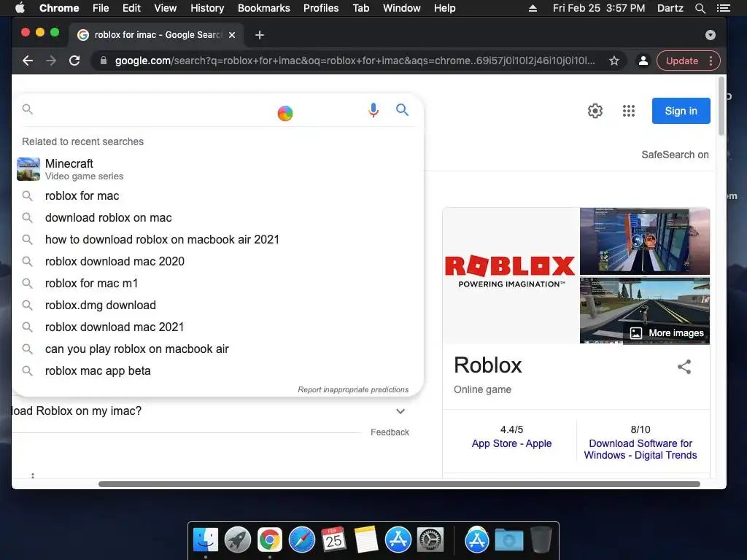
Task: Expand the 'load Roblox on my imac?' question
Action: (400, 411)
